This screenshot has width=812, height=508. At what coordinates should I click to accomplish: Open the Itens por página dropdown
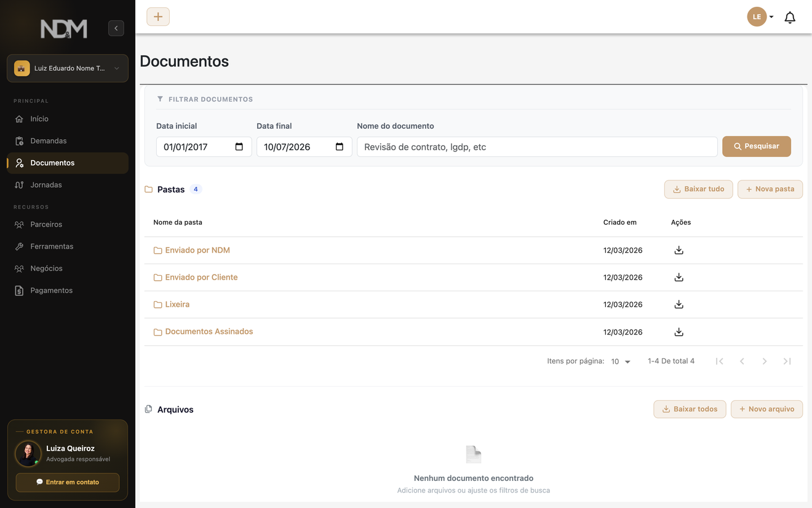coord(621,361)
